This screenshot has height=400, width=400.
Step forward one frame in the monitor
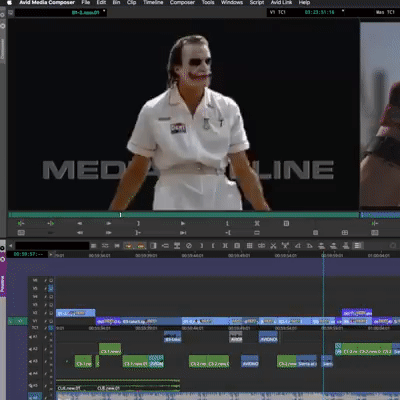[109, 223]
